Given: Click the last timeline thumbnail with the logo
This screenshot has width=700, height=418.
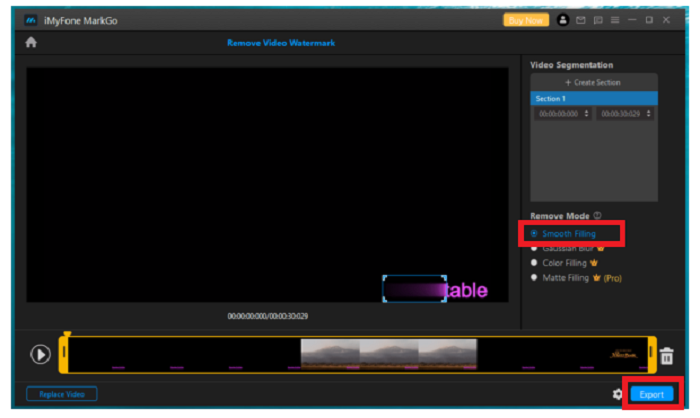Looking at the screenshot, I should pos(623,354).
